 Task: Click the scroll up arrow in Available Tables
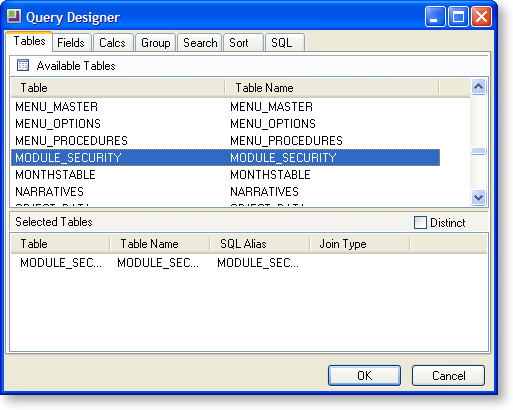pos(478,87)
